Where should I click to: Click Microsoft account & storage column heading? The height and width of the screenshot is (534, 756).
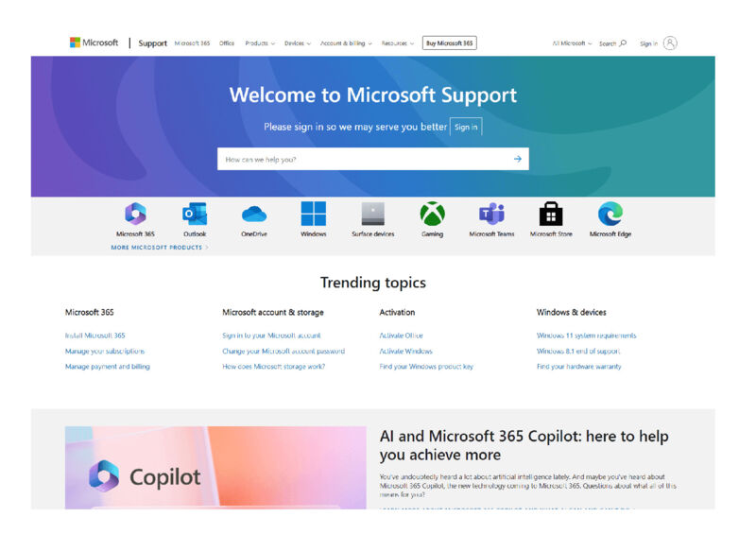(273, 312)
